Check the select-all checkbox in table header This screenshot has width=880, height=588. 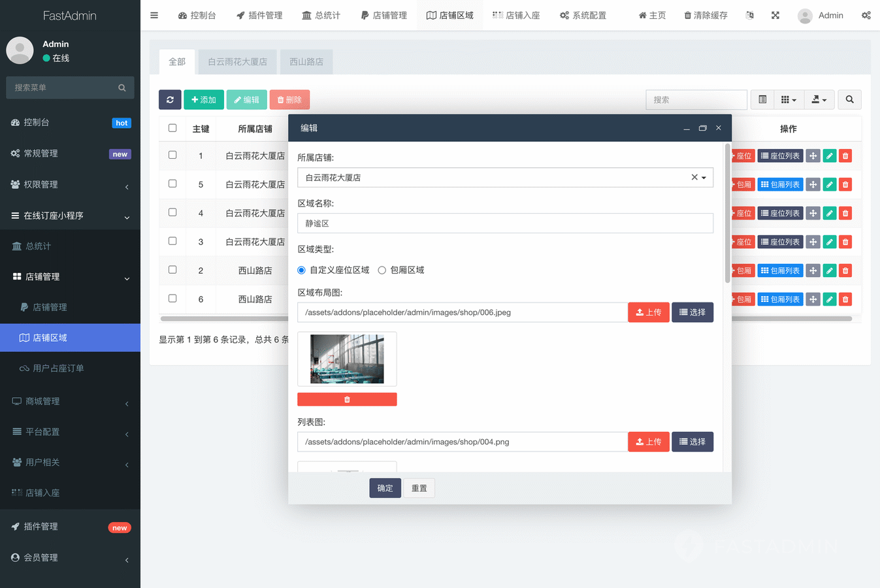(172, 128)
